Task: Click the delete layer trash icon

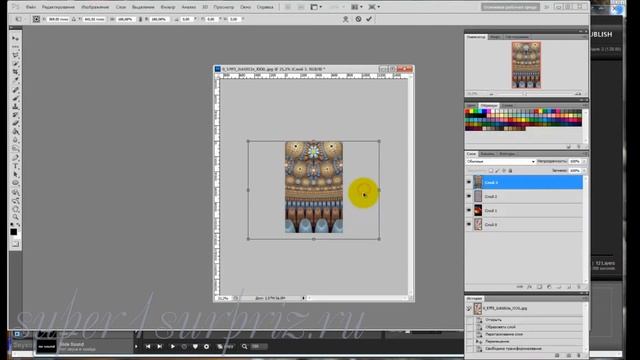Action: 578,287
